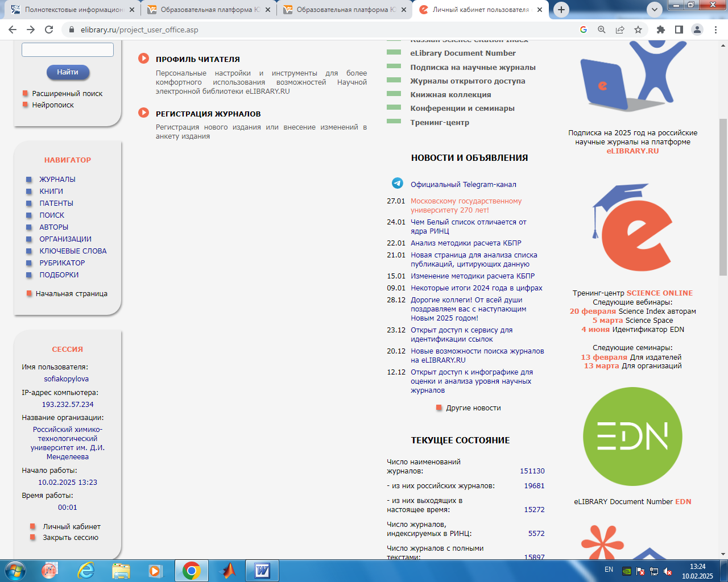Bookmark this page with the star icon

[x=638, y=30]
